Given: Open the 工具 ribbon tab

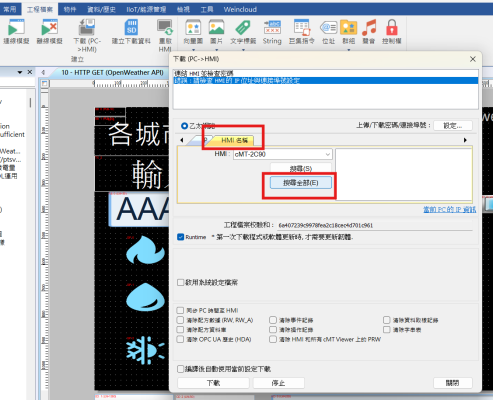Looking at the screenshot, I should point(207,9).
